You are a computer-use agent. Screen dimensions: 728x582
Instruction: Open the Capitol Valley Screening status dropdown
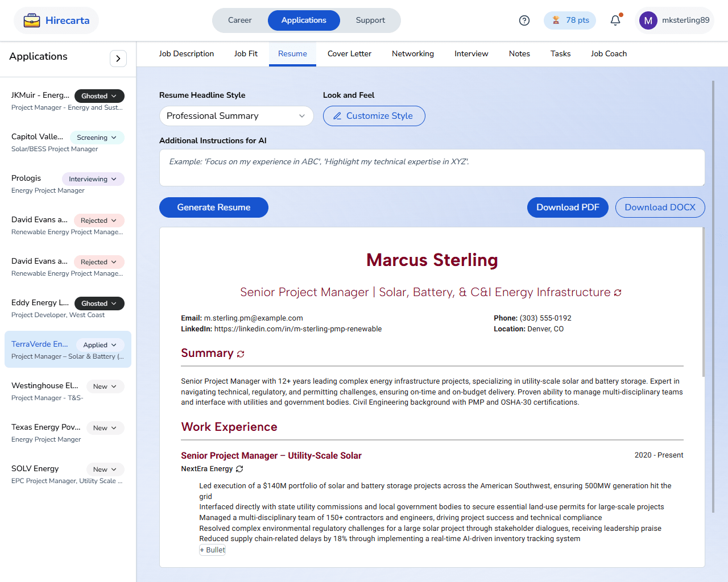(x=97, y=138)
